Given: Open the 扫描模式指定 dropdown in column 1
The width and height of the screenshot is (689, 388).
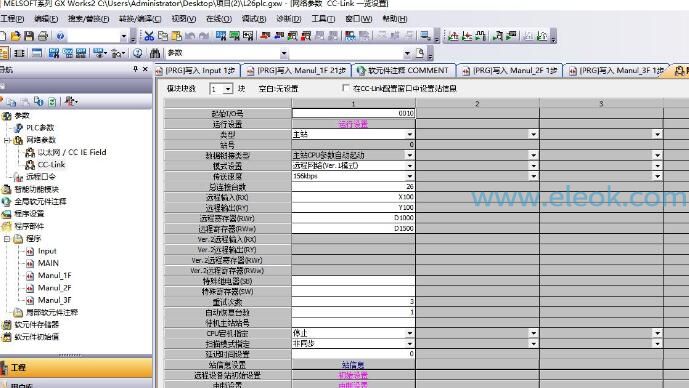Looking at the screenshot, I should tap(410, 344).
